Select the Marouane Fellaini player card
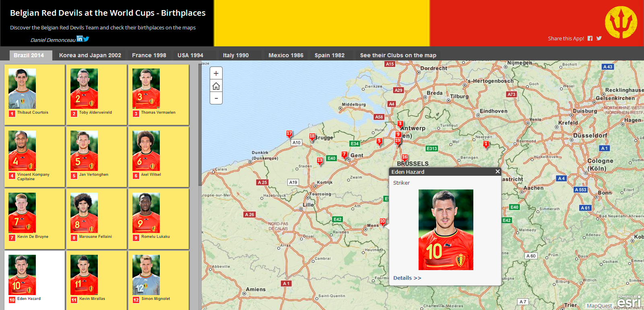Viewport: 644px width, 310px height. pyautogui.click(x=97, y=219)
